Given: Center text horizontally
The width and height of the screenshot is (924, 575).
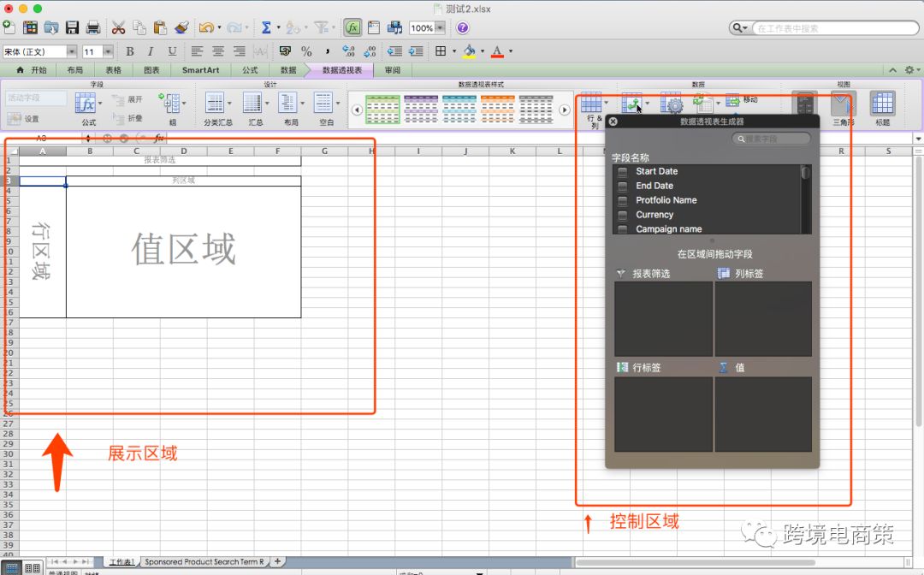Looking at the screenshot, I should pyautogui.click(x=218, y=51).
